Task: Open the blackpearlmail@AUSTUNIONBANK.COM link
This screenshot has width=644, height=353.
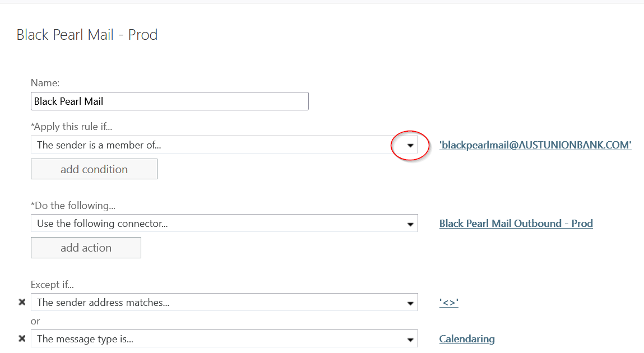Action: 535,145
